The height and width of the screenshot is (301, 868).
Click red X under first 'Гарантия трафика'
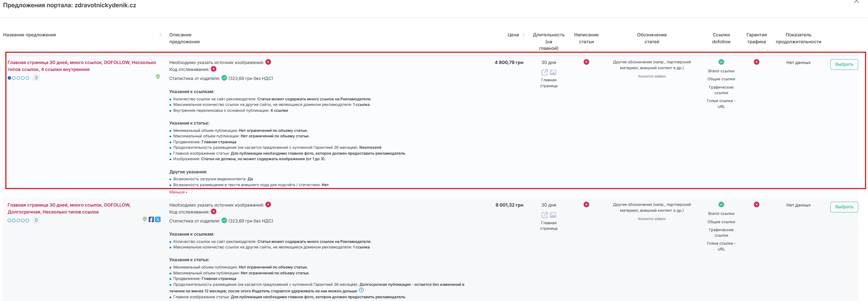[x=756, y=62]
